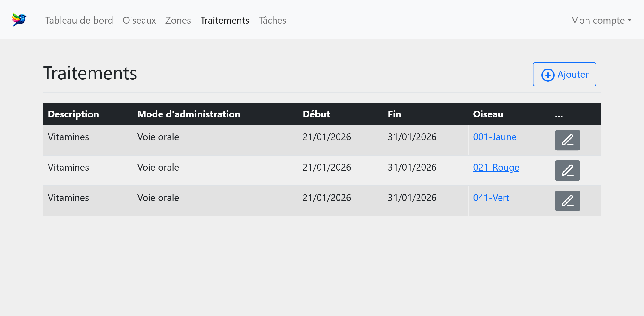The width and height of the screenshot is (644, 316).
Task: Navigate to Zones
Action: tap(178, 20)
